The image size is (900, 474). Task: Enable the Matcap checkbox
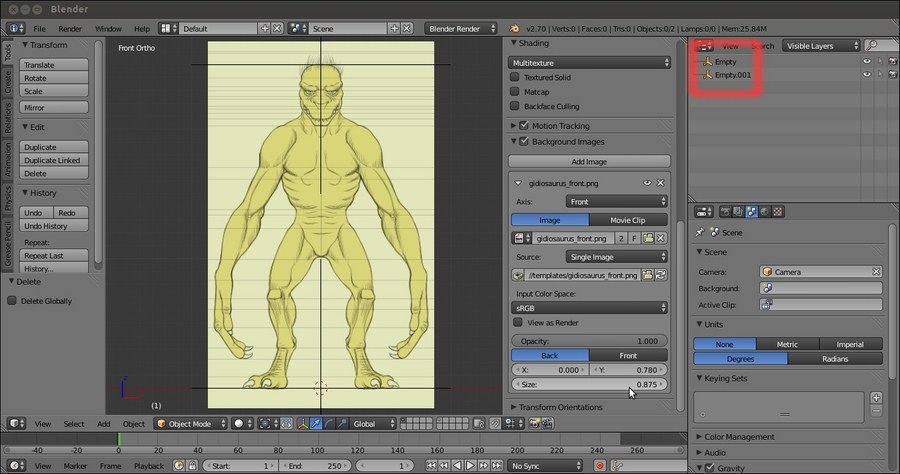(515, 91)
